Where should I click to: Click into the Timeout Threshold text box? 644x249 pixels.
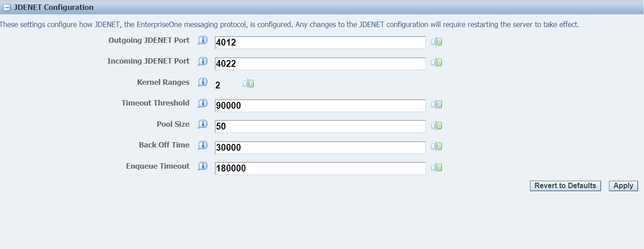click(320, 106)
